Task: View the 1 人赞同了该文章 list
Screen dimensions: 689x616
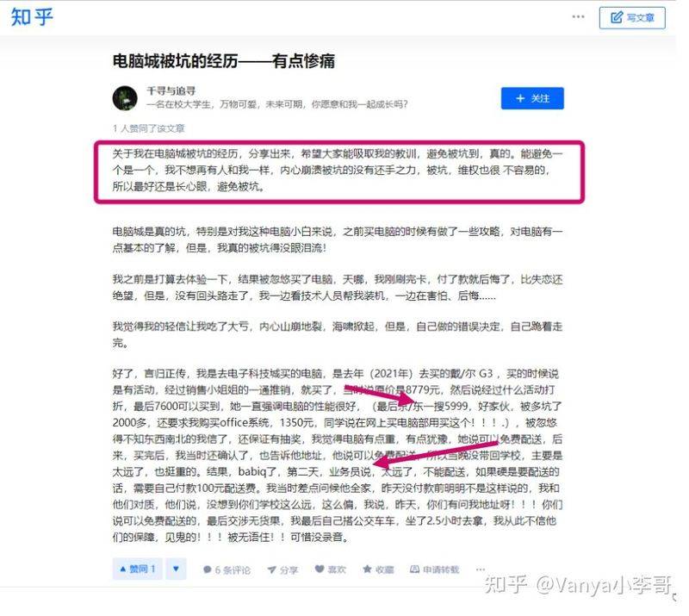Action: (x=148, y=128)
